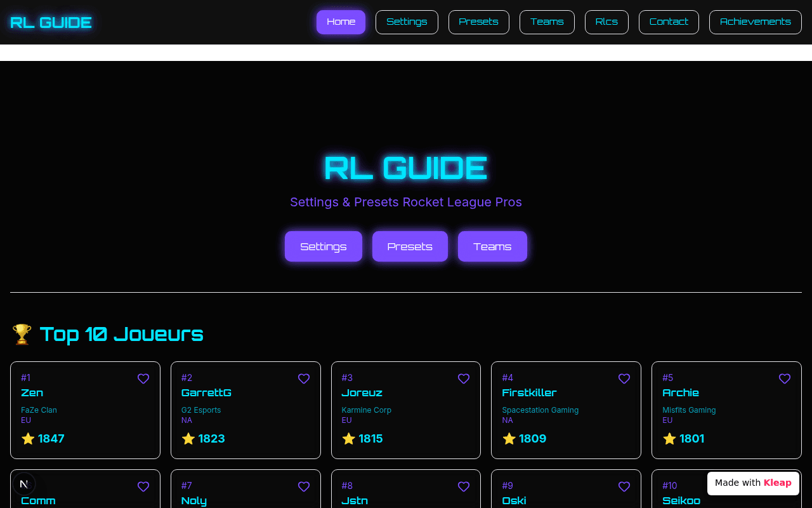Favorite Comm with the heart icon
The height and width of the screenshot is (508, 812).
[x=143, y=487]
